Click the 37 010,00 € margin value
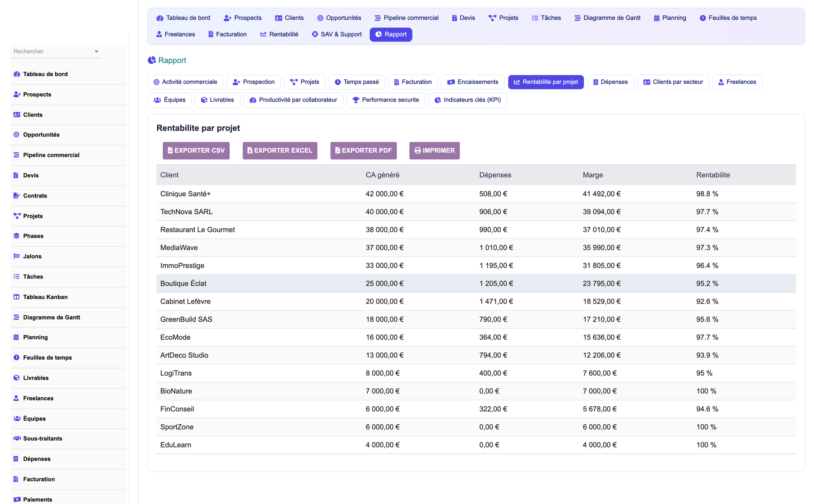The height and width of the screenshot is (504, 814). (602, 230)
